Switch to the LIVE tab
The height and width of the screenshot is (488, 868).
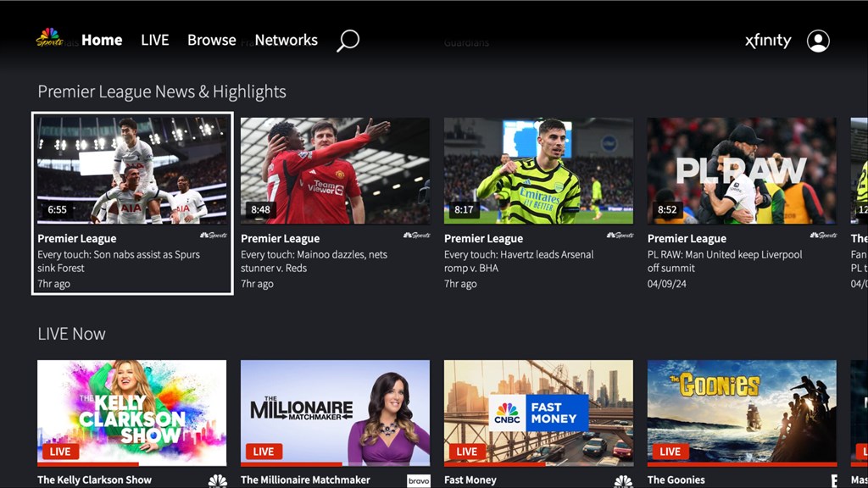pyautogui.click(x=154, y=40)
